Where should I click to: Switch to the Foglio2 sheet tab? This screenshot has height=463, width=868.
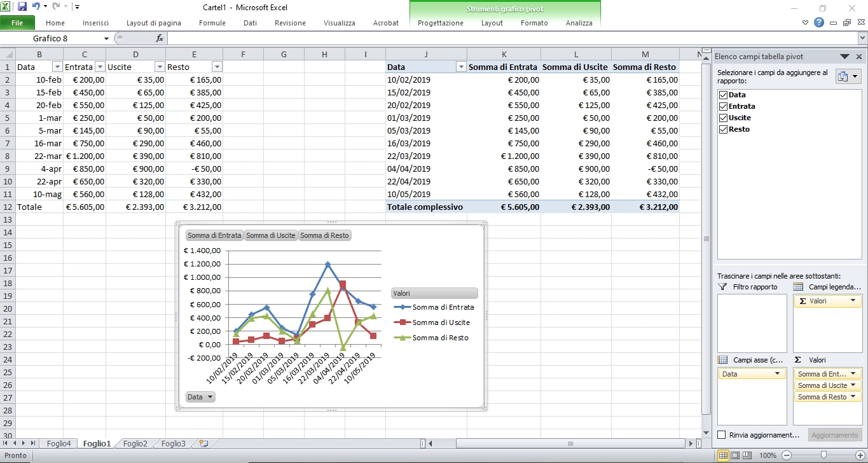point(135,444)
